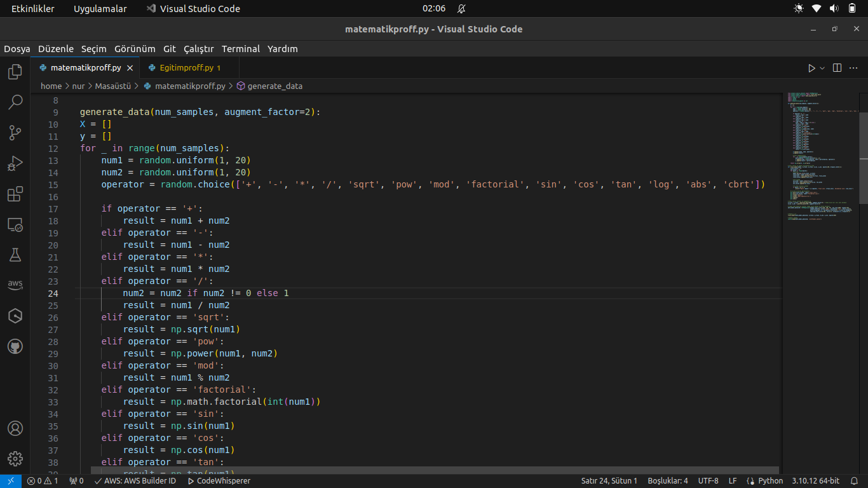Open the Explorer view in activity bar
This screenshot has height=488, width=868.
coord(15,71)
